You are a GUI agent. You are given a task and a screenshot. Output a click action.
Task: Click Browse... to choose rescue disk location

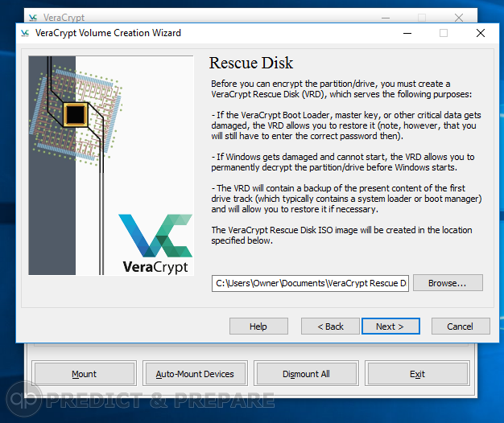tap(448, 283)
